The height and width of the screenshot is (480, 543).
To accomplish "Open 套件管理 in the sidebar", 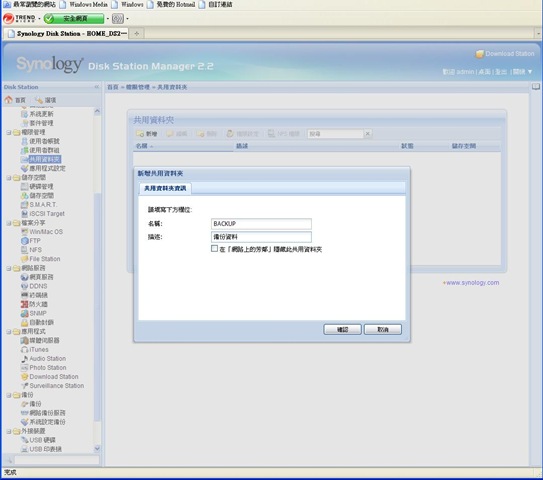I will (41, 123).
